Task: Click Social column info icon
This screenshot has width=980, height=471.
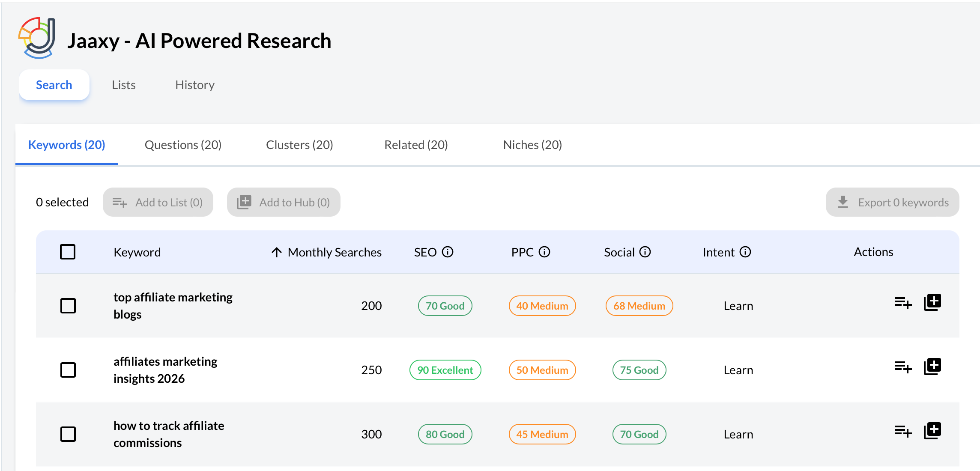Action: pyautogui.click(x=645, y=252)
